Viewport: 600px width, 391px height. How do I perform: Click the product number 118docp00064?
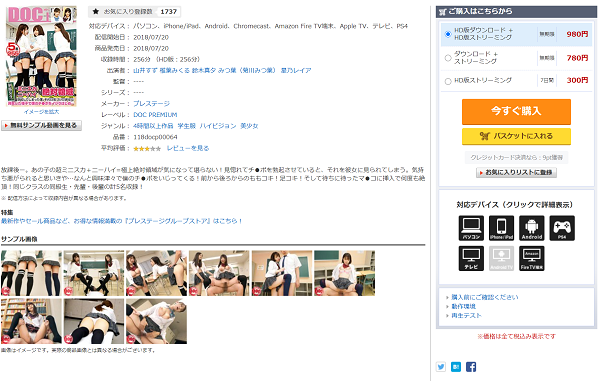[155, 137]
